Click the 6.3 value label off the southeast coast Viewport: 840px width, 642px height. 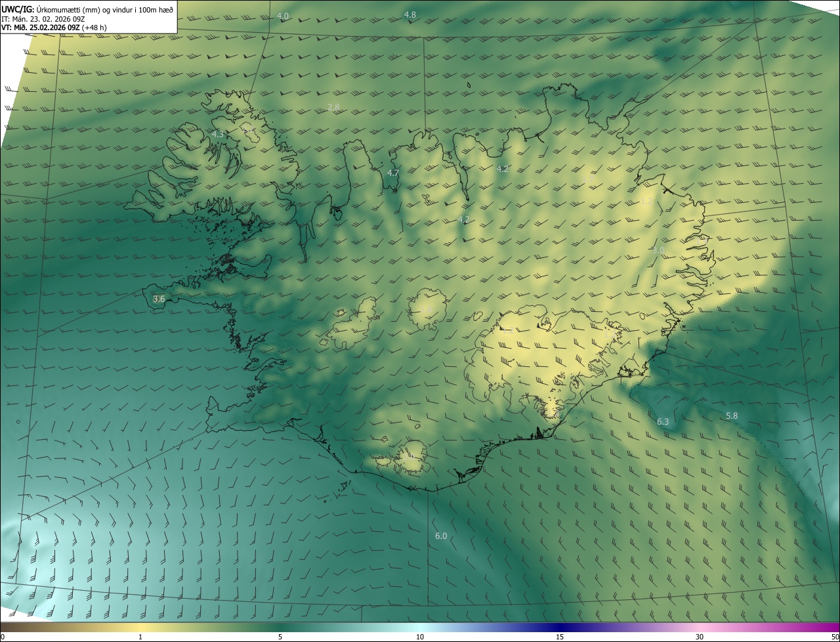pyautogui.click(x=663, y=421)
